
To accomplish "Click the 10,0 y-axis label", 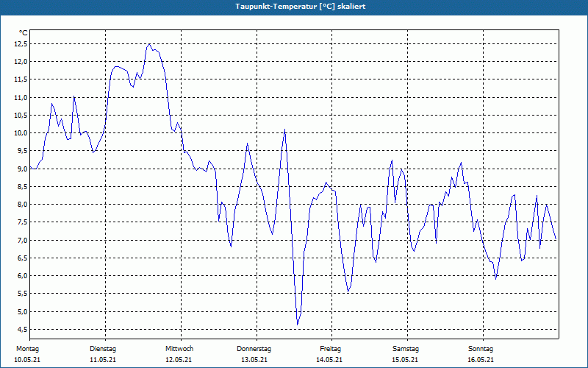I will 21,133.
